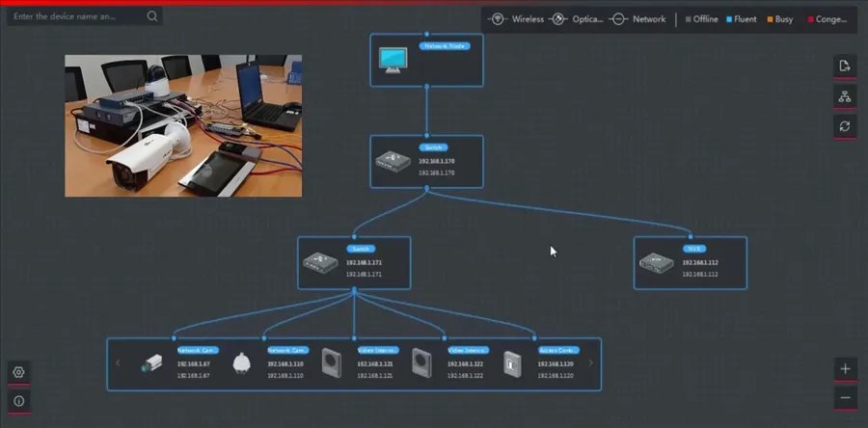Image resolution: width=868 pixels, height=428 pixels.
Task: Click the NVR device 192.168.1.112
Action: (660, 262)
